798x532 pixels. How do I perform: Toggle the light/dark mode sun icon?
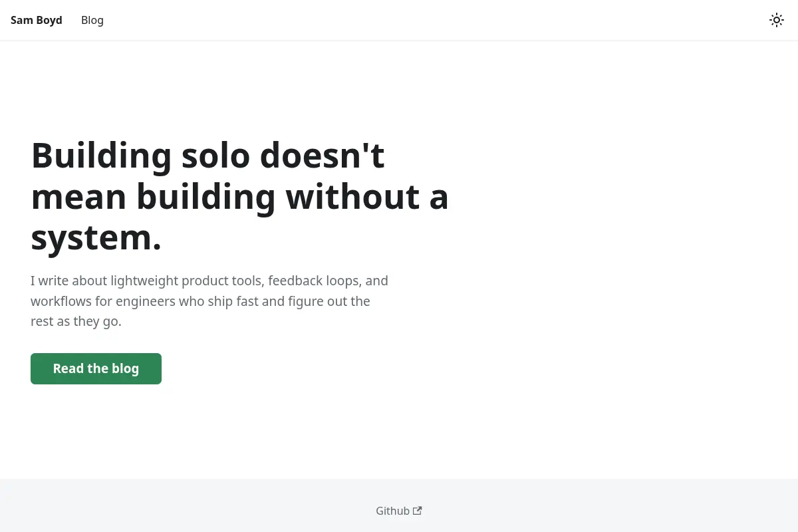tap(776, 20)
